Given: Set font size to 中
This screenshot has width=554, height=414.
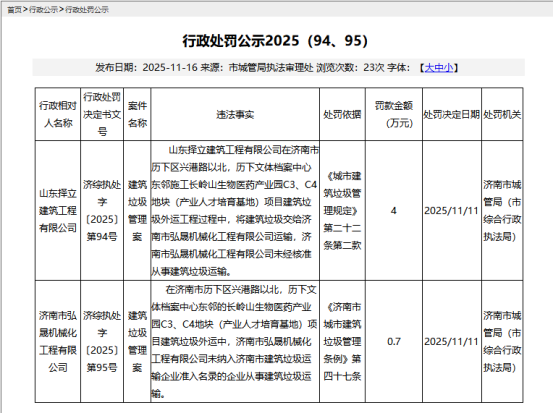Looking at the screenshot, I should tap(439, 67).
